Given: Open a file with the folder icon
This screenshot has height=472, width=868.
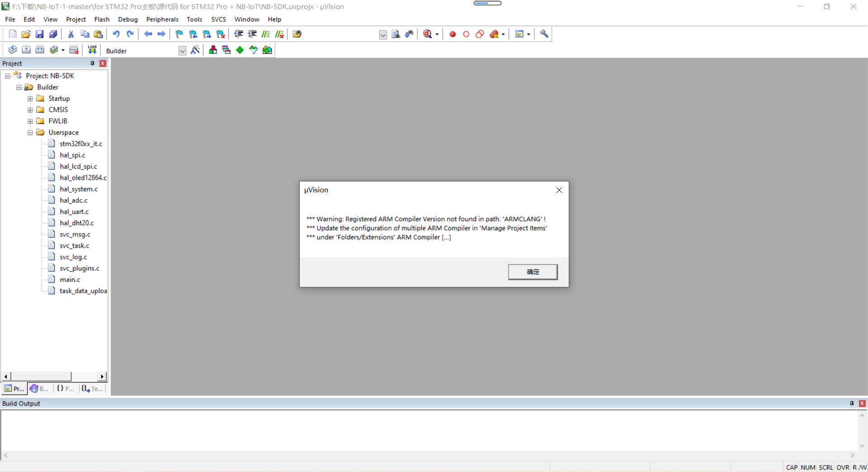Looking at the screenshot, I should click(26, 34).
